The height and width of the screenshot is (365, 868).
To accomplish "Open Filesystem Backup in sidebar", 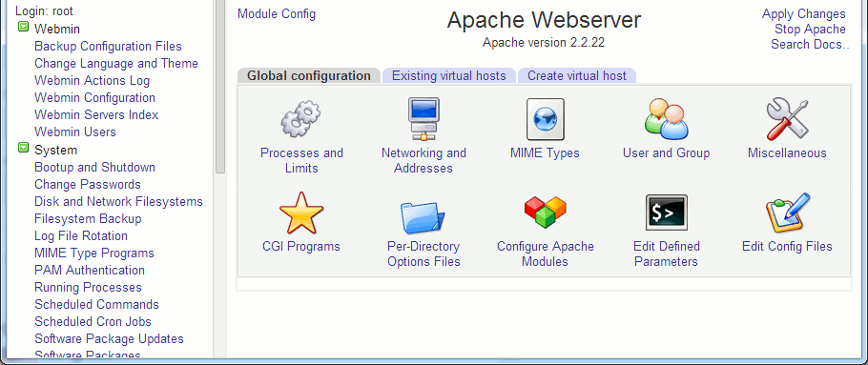I will 88,218.
